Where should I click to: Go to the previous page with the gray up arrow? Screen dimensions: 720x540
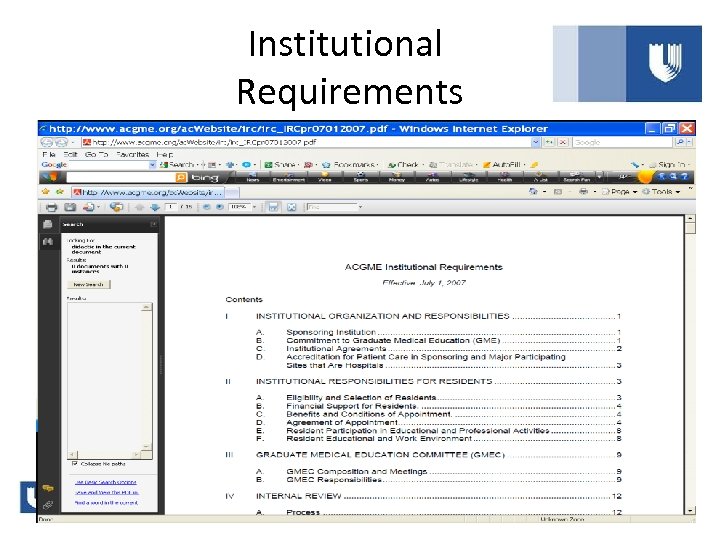tap(139, 208)
